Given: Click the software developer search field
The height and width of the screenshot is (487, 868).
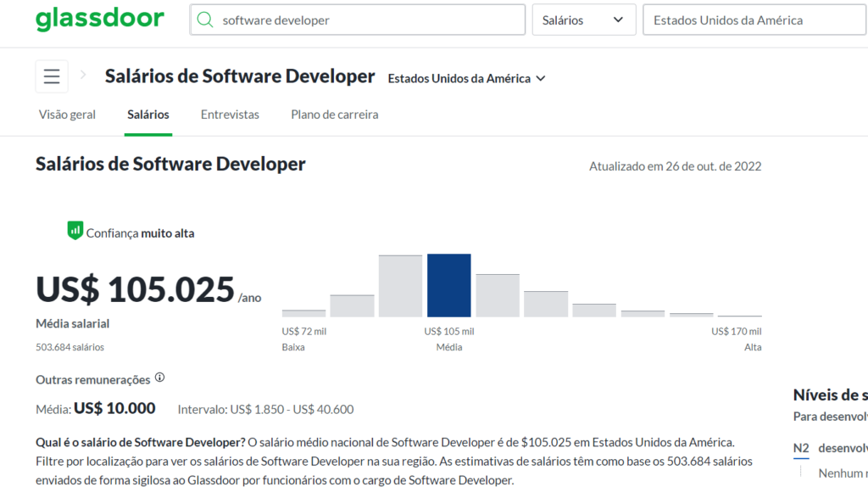Looking at the screenshot, I should point(358,20).
